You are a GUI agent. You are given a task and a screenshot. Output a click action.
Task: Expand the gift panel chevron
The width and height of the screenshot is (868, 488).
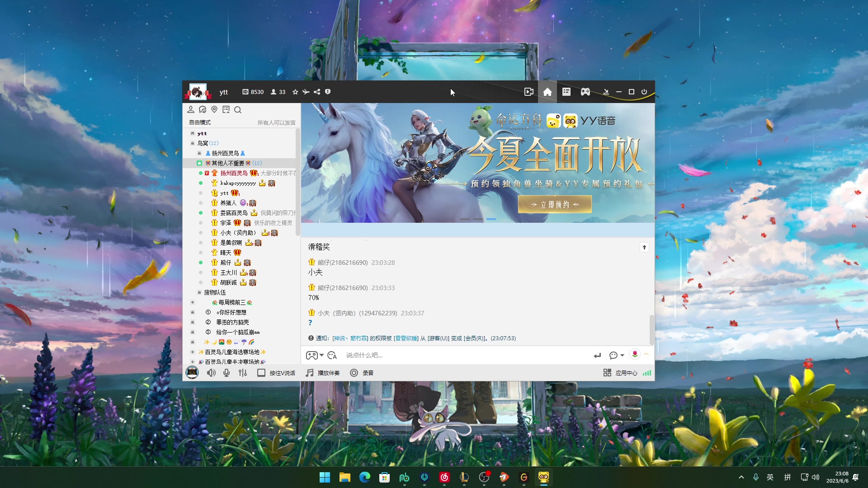click(646, 354)
